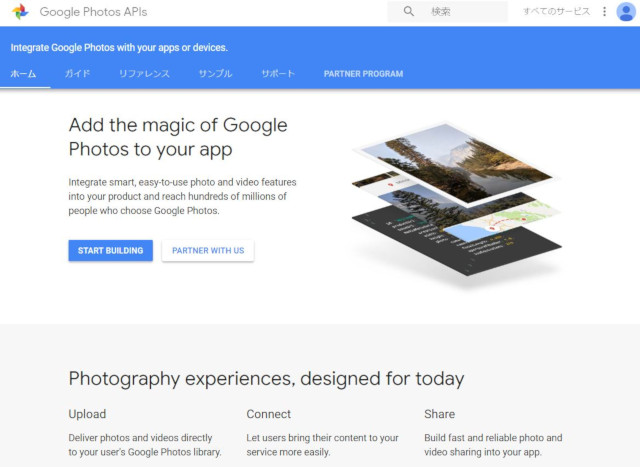640x467 pixels.
Task: Open the PARTNER PROGRAM tab
Action: point(363,74)
